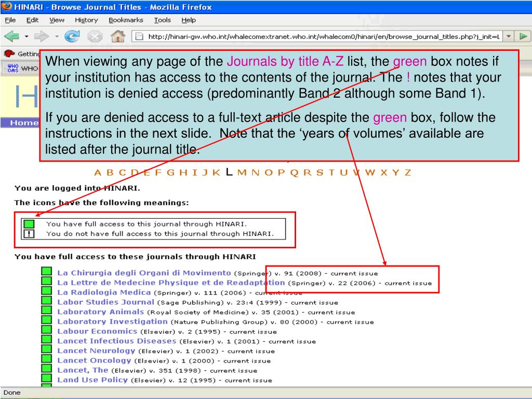Click the green access box beside Lancet, The
The image size is (532, 399).
click(46, 368)
